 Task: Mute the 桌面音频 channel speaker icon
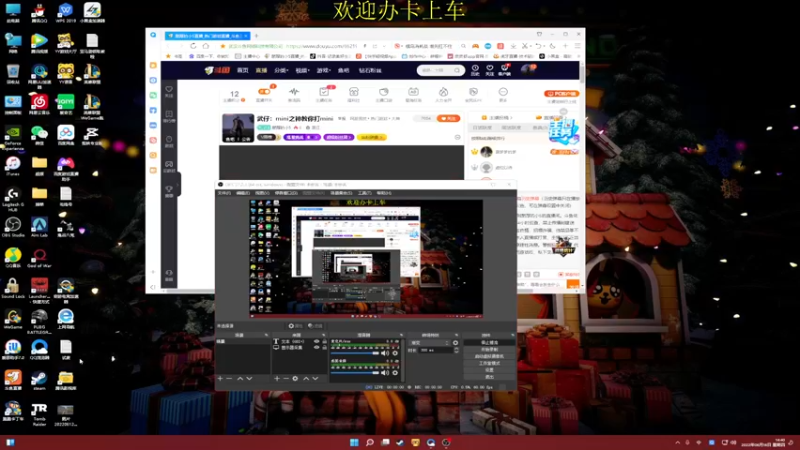(x=385, y=373)
